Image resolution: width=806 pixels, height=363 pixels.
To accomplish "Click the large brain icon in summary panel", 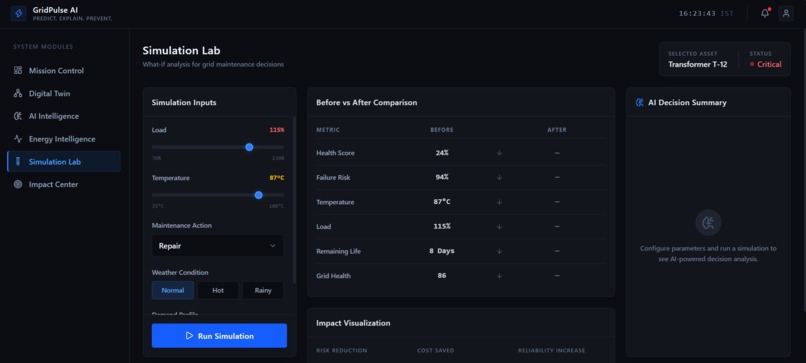I will coord(708,223).
